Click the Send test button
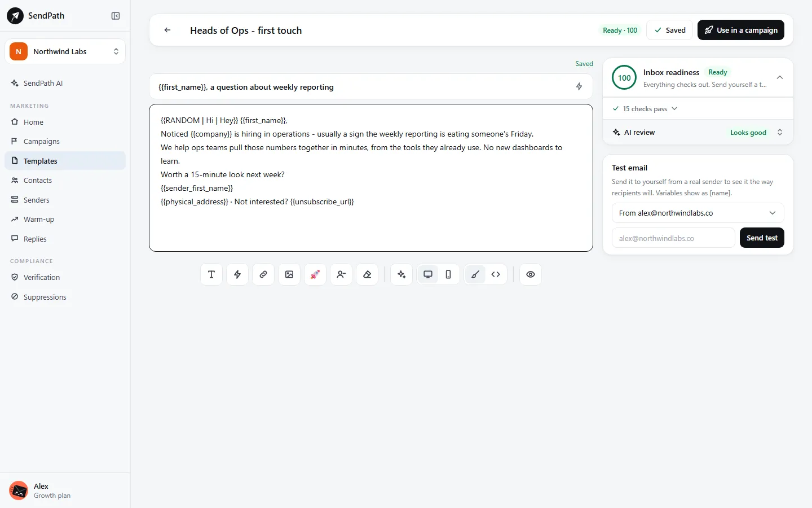Viewport: 812px width, 508px height. pos(762,238)
